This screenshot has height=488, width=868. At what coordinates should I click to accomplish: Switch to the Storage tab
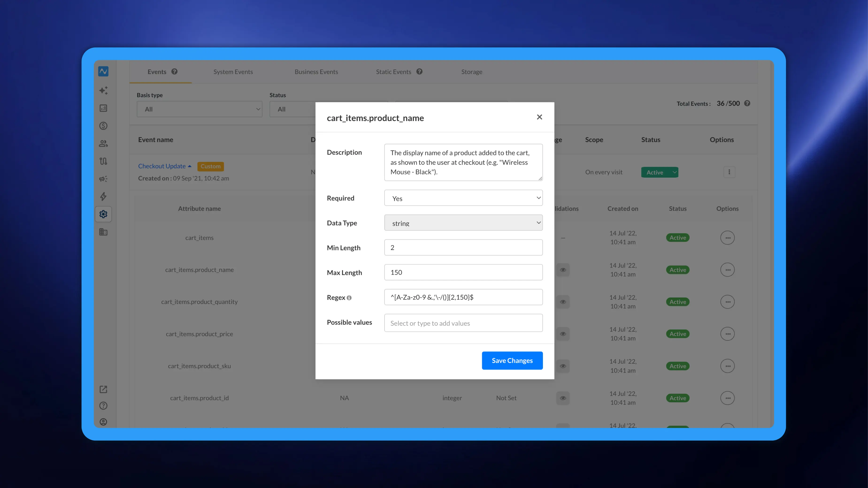click(x=472, y=72)
